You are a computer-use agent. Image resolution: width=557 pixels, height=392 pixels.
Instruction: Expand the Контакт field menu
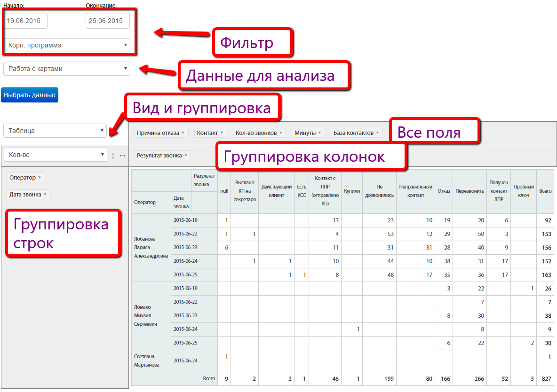point(210,133)
